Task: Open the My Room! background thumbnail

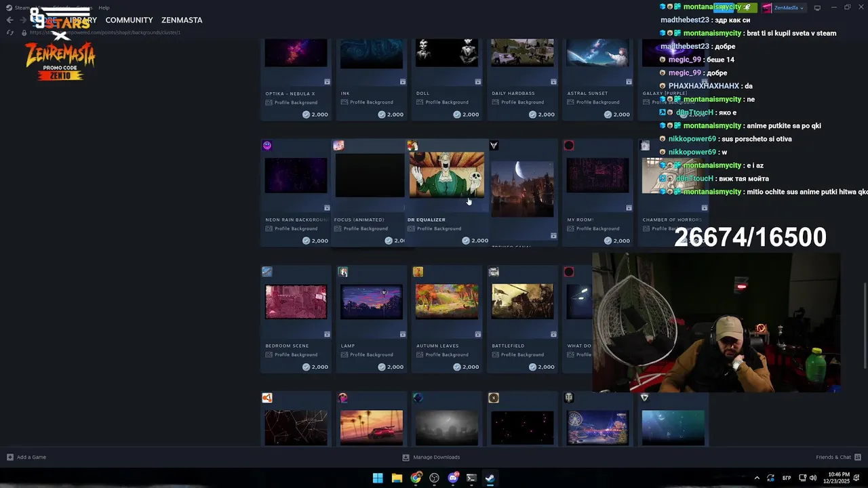Action: tap(597, 176)
